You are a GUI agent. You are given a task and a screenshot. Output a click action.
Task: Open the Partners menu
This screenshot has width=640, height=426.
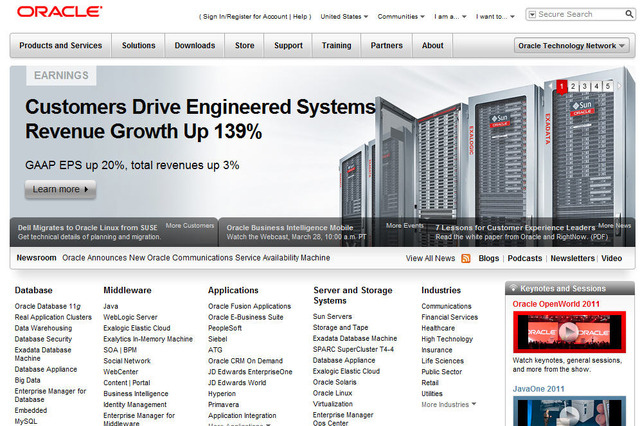pos(387,45)
